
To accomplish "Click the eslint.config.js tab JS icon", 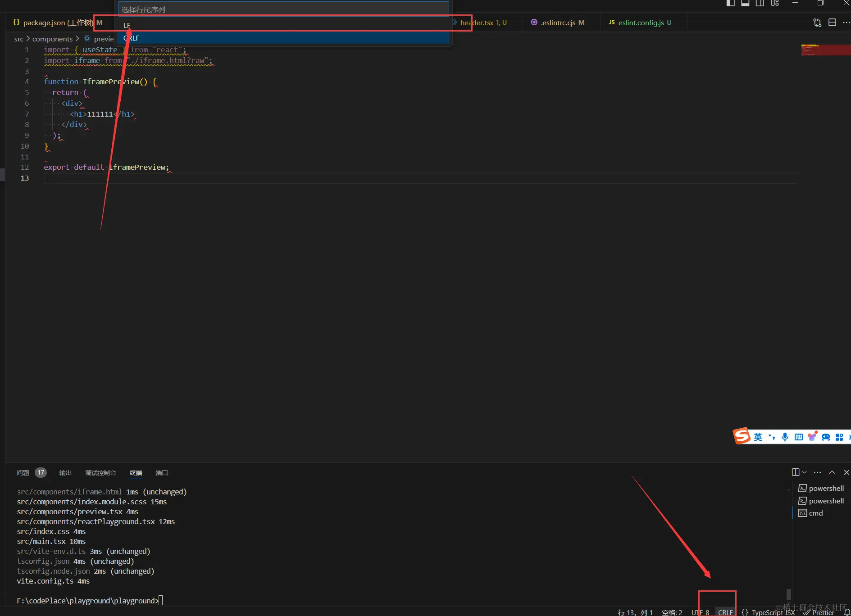I will click(611, 22).
